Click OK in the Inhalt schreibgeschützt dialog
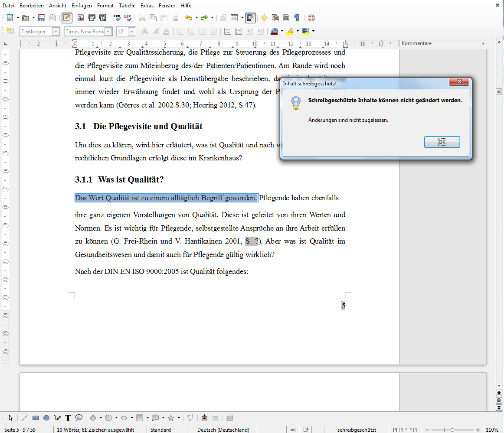Viewport: 504px width, 433px height. (x=442, y=142)
